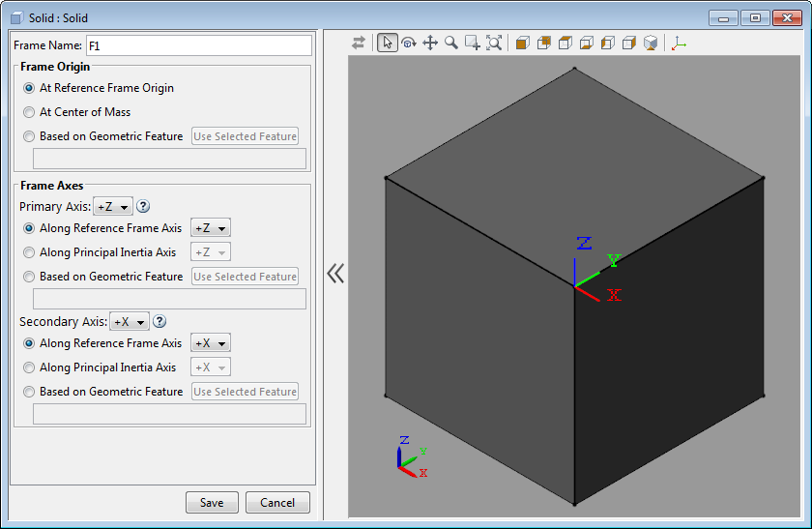Viewport: 812px width, 529px height.
Task: Maximize the Solid window
Action: pyautogui.click(x=755, y=18)
